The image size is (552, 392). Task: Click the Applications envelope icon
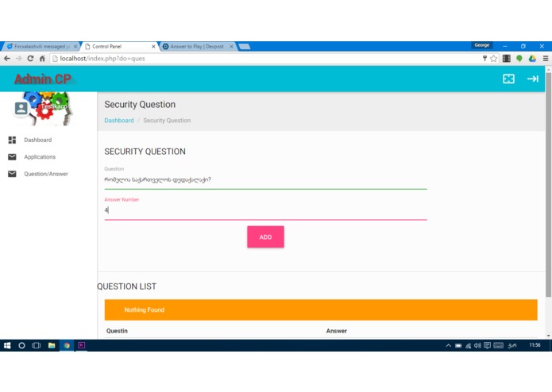(12, 157)
